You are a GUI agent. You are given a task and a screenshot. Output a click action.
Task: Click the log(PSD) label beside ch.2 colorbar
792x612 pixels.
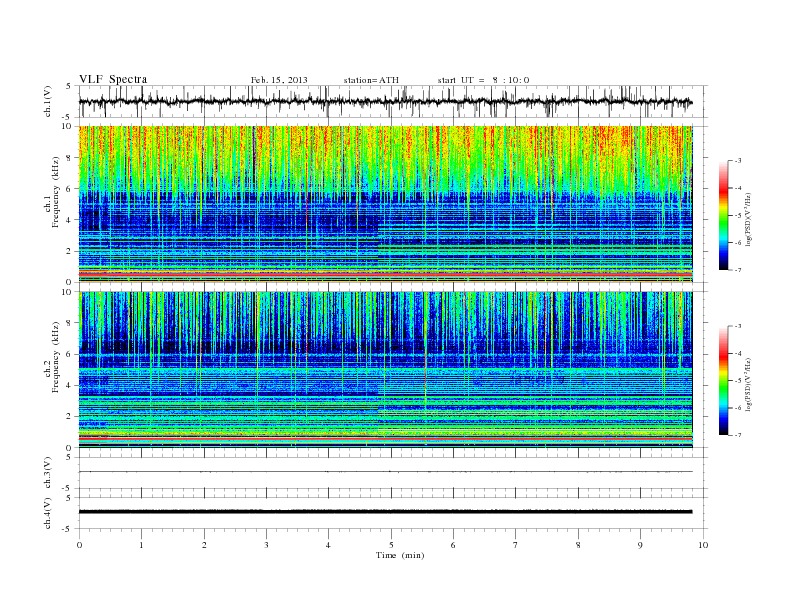coord(749,384)
